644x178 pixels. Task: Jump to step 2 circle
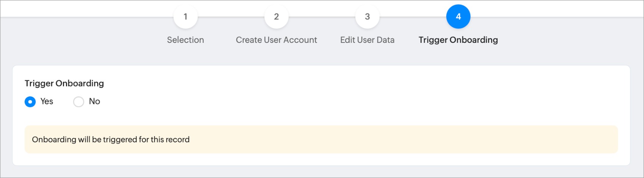point(276,17)
